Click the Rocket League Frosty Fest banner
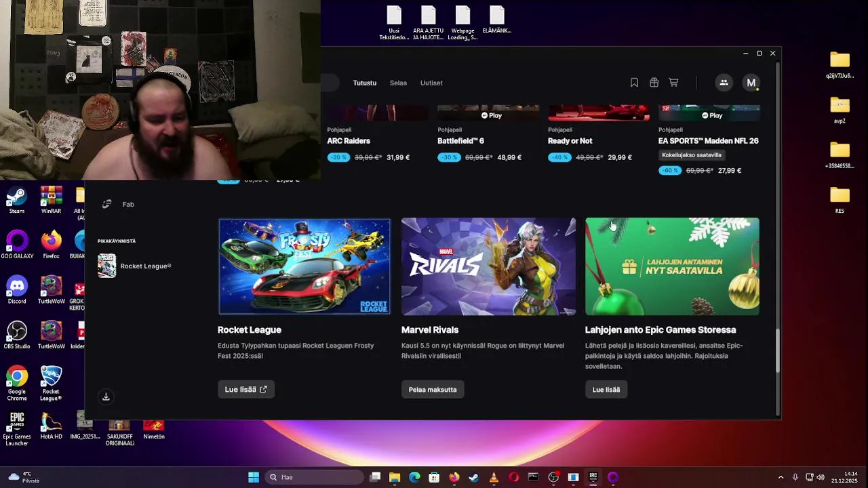This screenshot has width=868, height=488. (x=304, y=266)
